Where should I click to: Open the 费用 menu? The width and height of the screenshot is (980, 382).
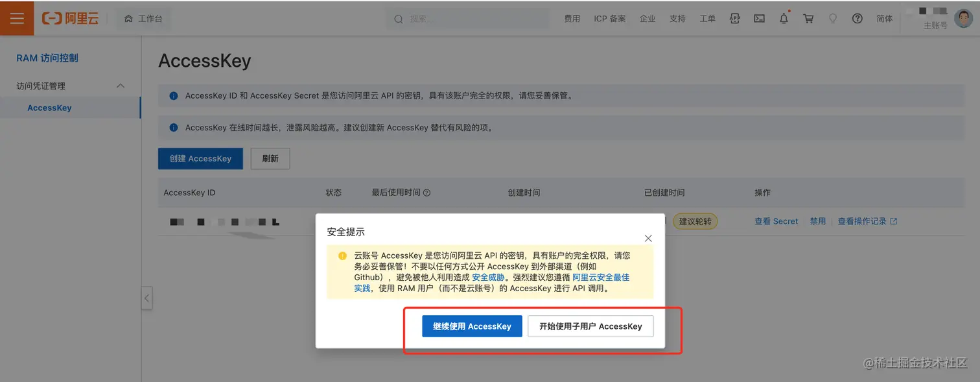[572, 19]
